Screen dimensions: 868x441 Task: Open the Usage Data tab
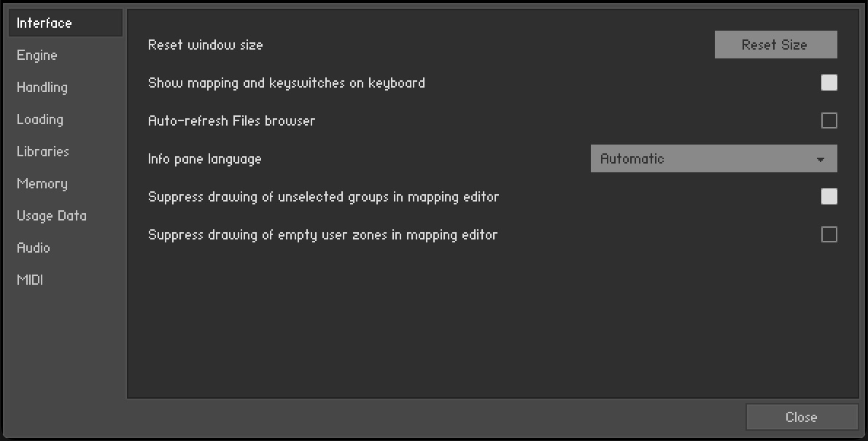(52, 216)
